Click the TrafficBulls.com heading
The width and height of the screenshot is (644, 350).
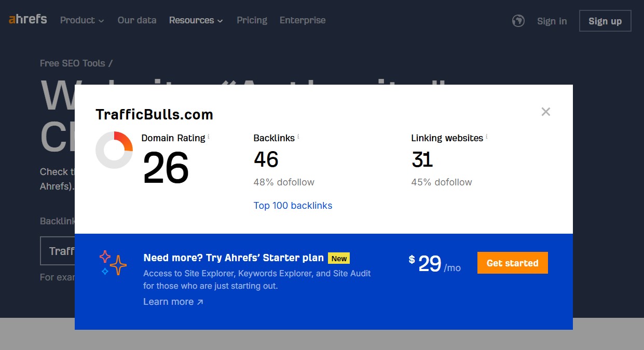coord(154,114)
